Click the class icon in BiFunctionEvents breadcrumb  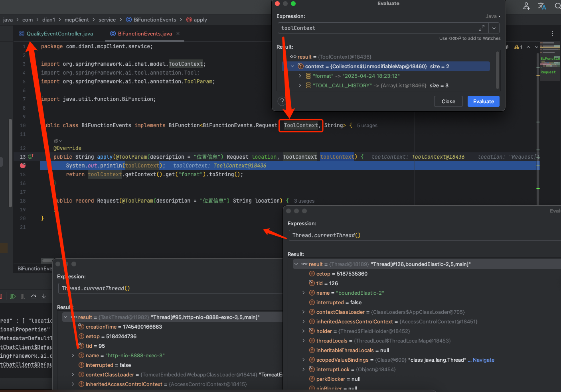pos(129,20)
